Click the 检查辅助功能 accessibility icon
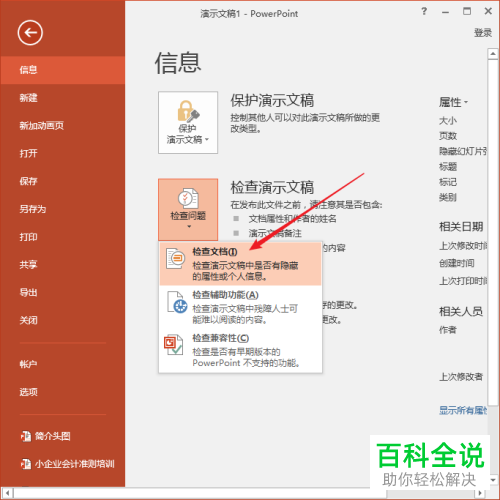The height and width of the screenshot is (500, 500). click(177, 302)
